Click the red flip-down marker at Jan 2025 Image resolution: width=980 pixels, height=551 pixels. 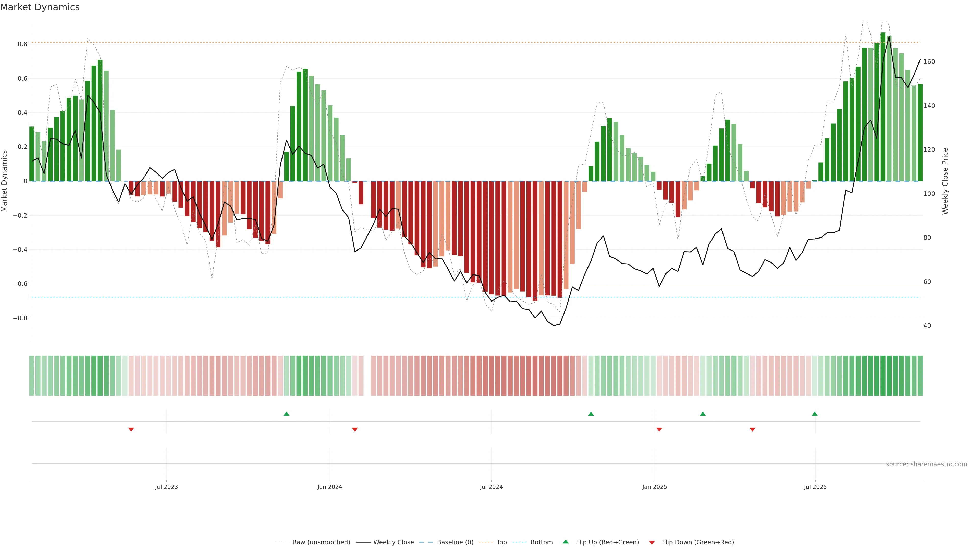point(659,429)
